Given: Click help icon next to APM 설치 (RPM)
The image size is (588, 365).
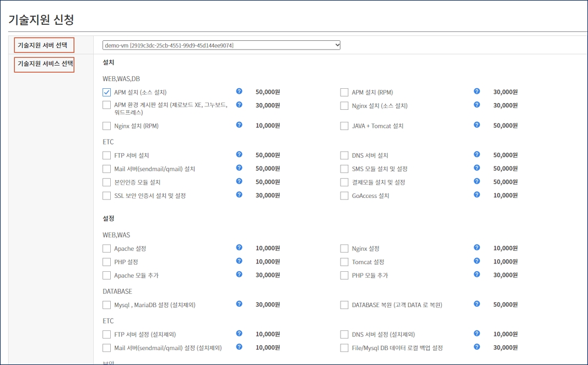Looking at the screenshot, I should (477, 92).
